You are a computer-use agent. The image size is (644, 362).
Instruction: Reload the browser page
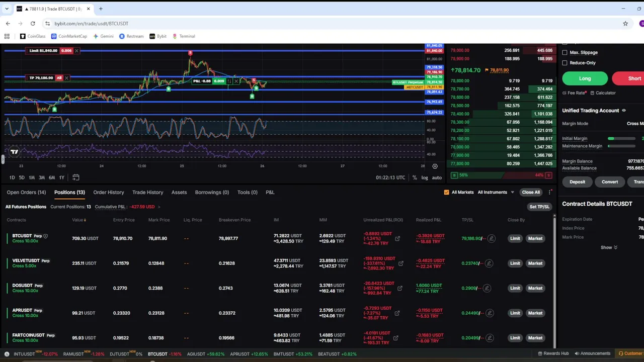(x=33, y=23)
